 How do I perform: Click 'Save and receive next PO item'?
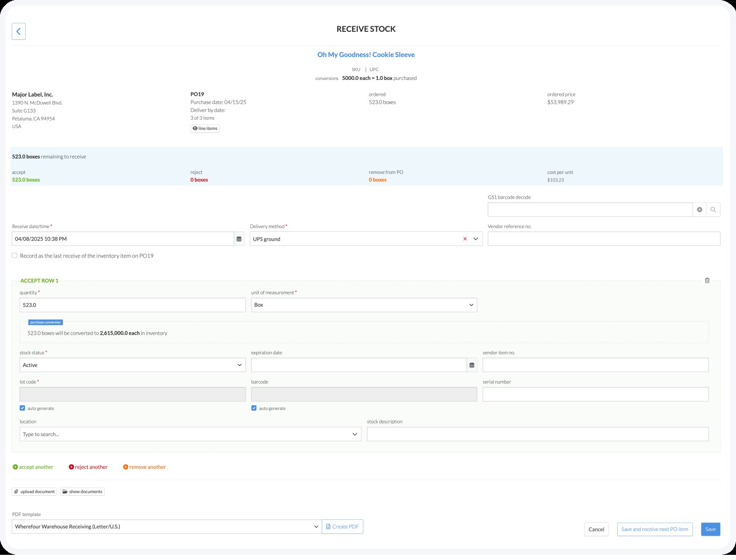click(x=654, y=529)
